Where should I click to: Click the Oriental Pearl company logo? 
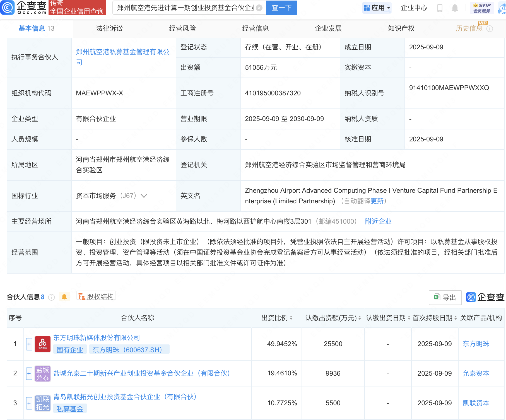pyautogui.click(x=43, y=344)
